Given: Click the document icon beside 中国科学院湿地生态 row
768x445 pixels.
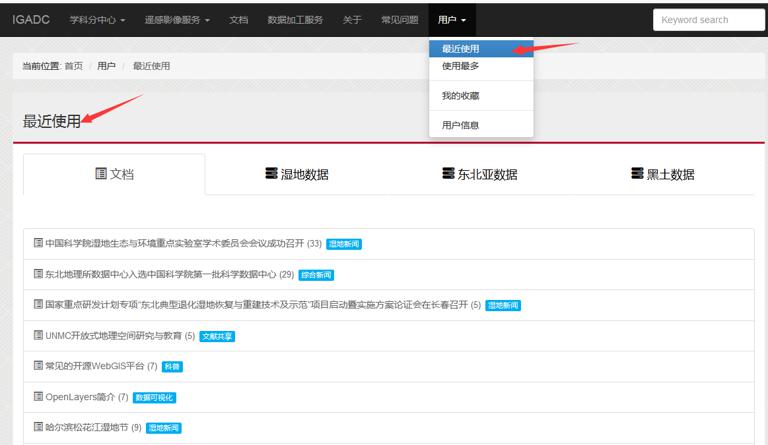Looking at the screenshot, I should [x=38, y=242].
